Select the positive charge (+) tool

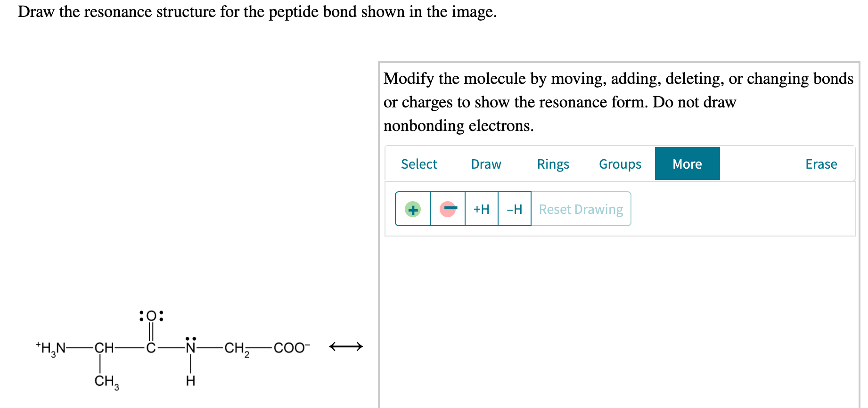[412, 209]
